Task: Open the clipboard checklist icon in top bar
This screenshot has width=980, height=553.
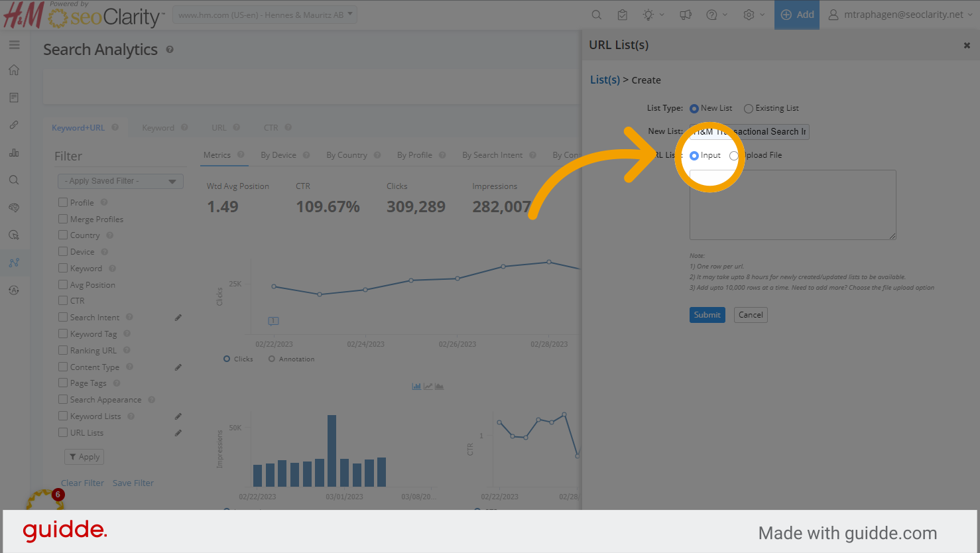Action: [622, 15]
